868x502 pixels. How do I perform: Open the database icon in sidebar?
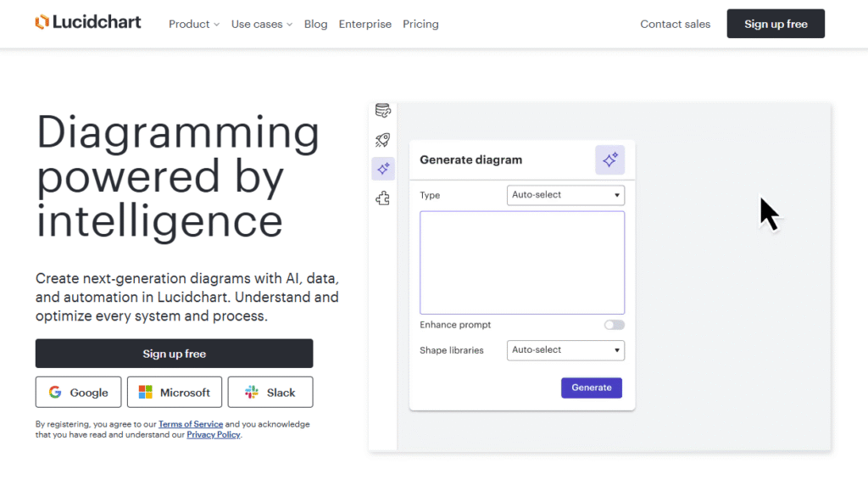click(383, 111)
